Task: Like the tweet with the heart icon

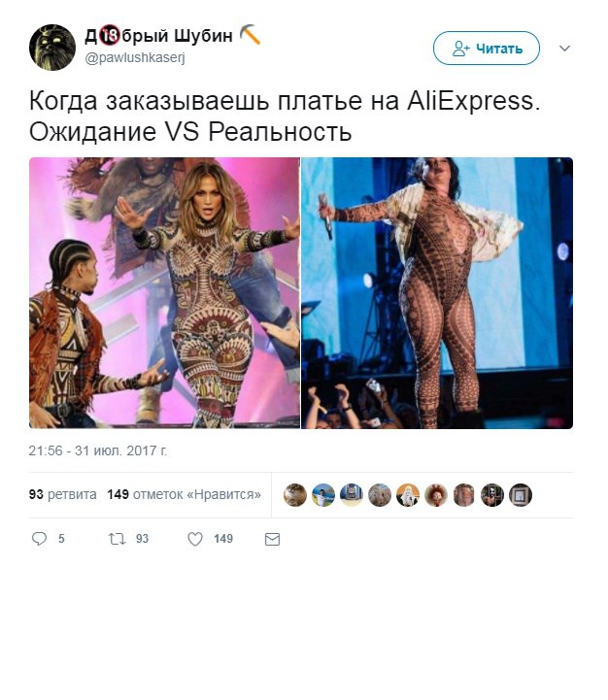Action: [195, 539]
